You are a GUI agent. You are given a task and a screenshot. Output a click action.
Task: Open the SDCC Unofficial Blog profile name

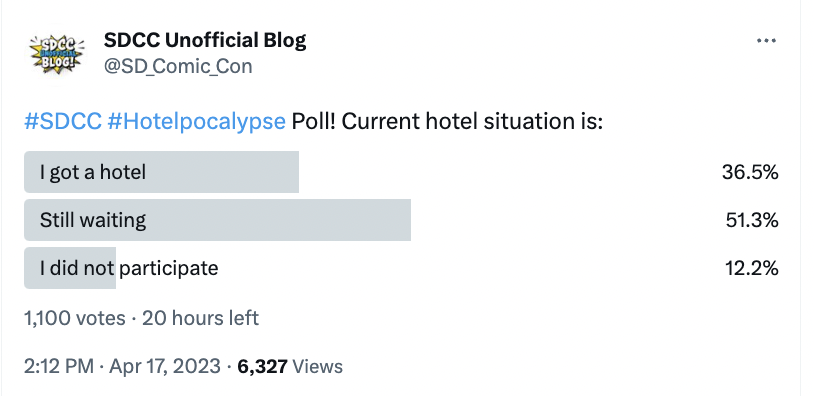[x=205, y=40]
